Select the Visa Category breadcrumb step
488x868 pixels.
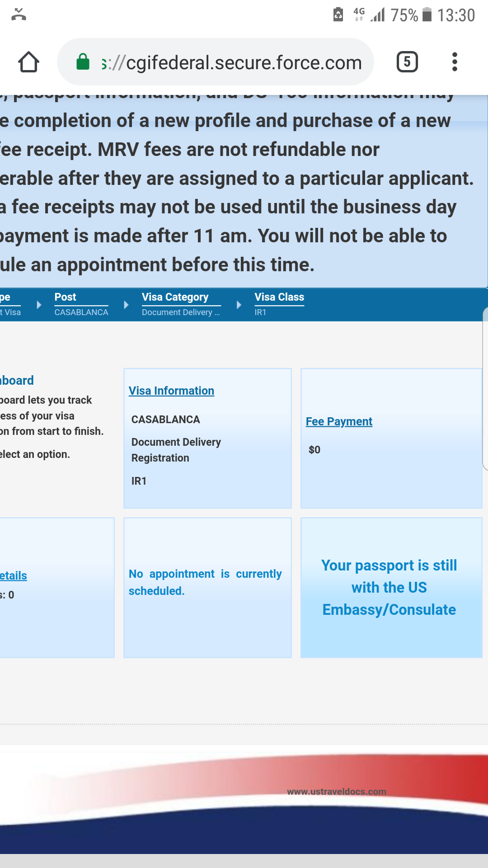(x=181, y=304)
